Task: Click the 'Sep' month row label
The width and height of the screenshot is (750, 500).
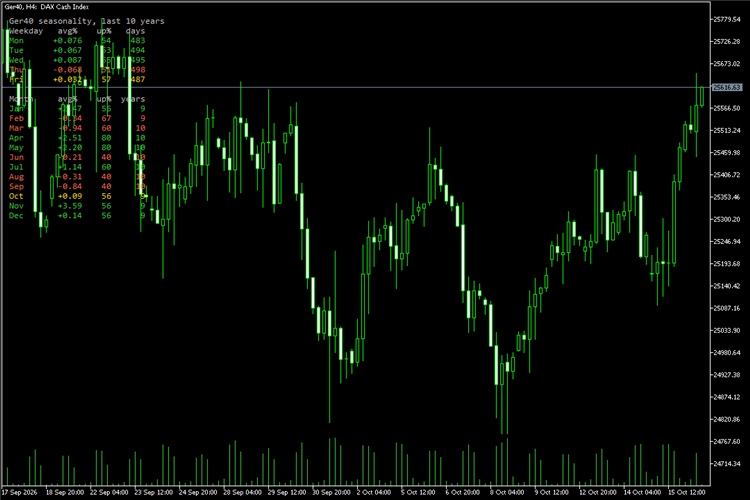Action: pos(16,187)
